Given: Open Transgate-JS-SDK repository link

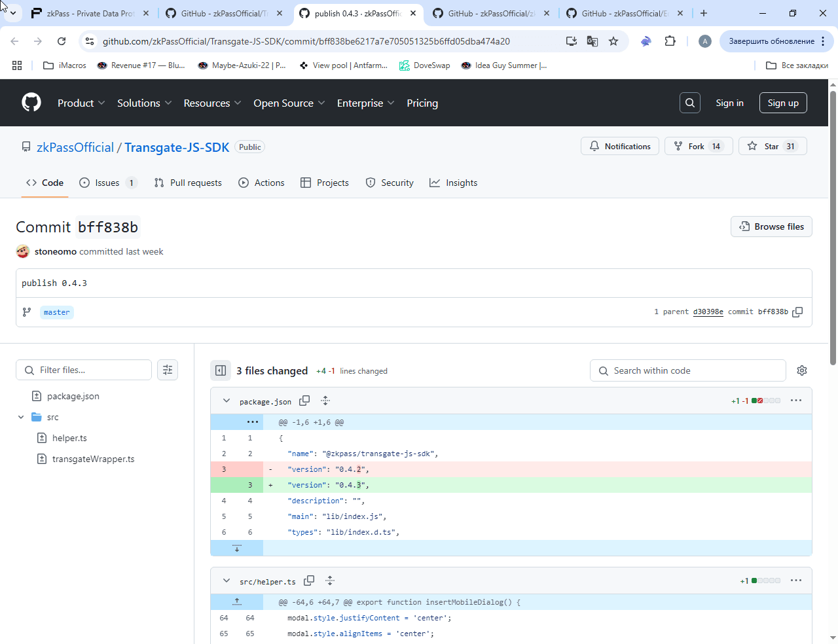Looking at the screenshot, I should (x=177, y=147).
